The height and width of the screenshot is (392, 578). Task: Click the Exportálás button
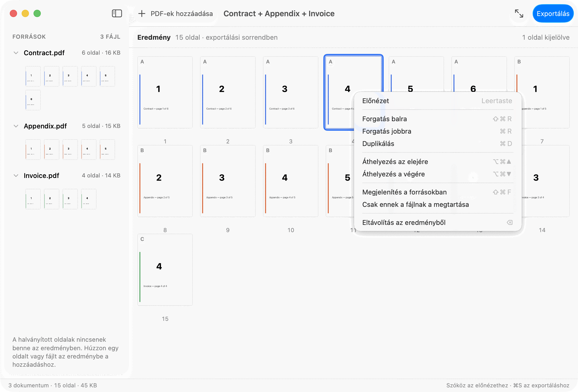(553, 13)
